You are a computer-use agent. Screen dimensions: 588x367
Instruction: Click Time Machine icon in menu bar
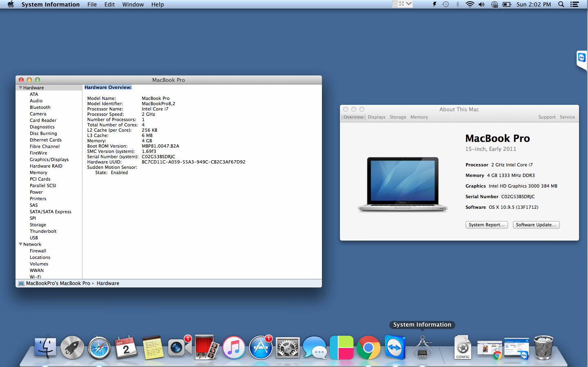pos(446,4)
